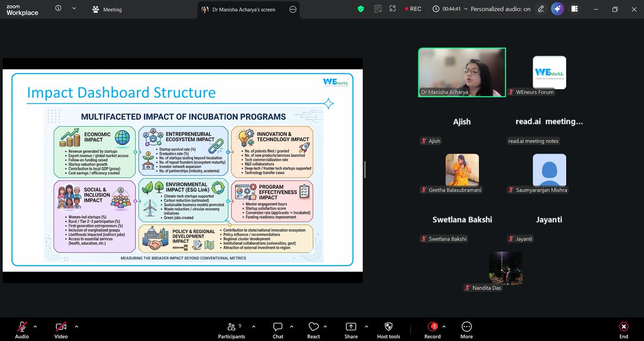
Task: Expand the caret next to Participants
Action: [254, 326]
